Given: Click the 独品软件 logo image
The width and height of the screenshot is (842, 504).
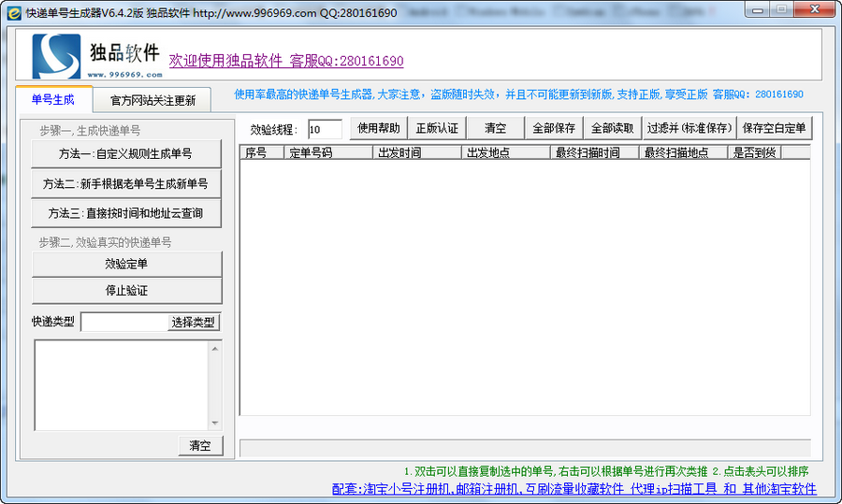Looking at the screenshot, I should coord(97,56).
